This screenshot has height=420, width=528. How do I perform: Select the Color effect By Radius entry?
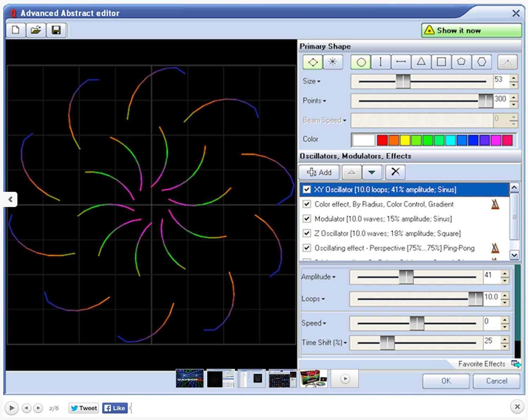click(384, 204)
